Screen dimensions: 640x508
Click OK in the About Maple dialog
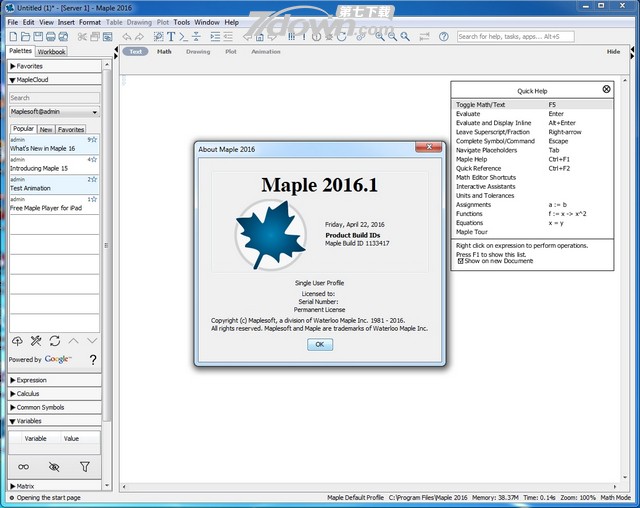pos(319,344)
